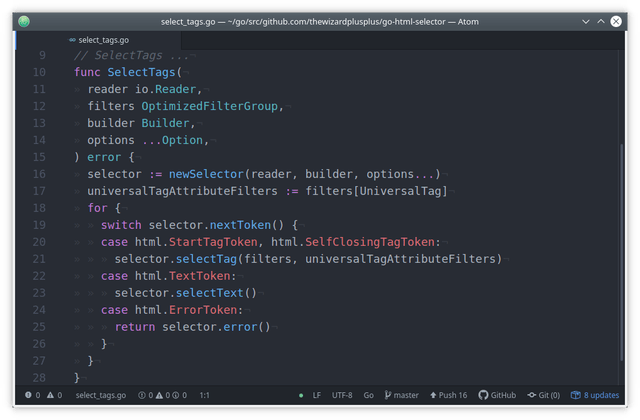Image resolution: width=640 pixels, height=420 pixels.
Task: Push 16 commits using Push button
Action: [448, 395]
